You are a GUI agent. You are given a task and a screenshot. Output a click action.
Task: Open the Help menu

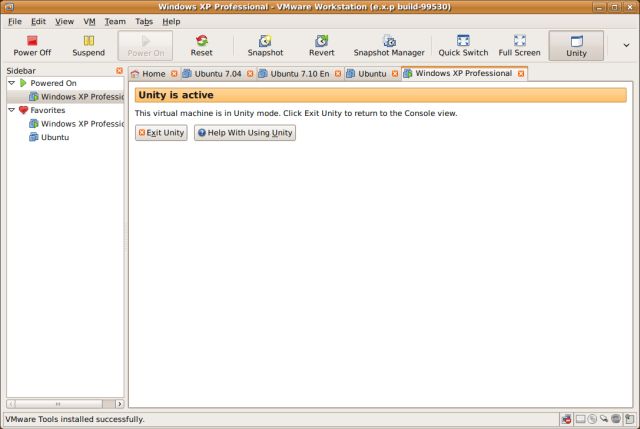tap(171, 22)
